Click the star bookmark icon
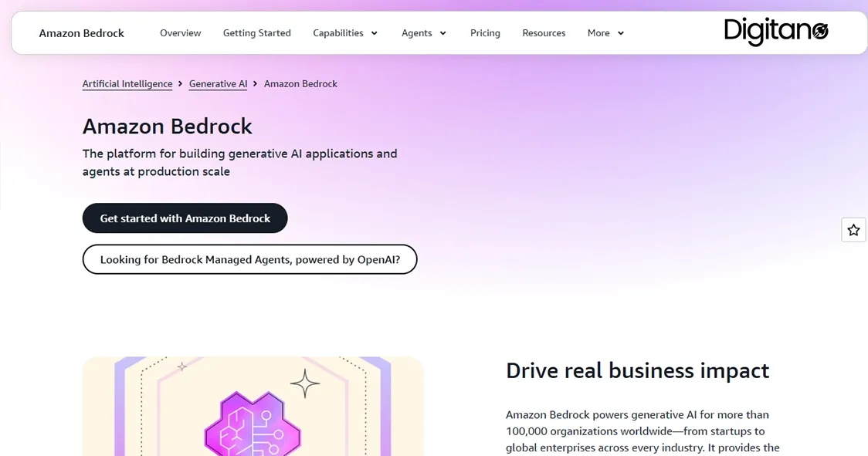The image size is (868, 456). click(x=853, y=230)
